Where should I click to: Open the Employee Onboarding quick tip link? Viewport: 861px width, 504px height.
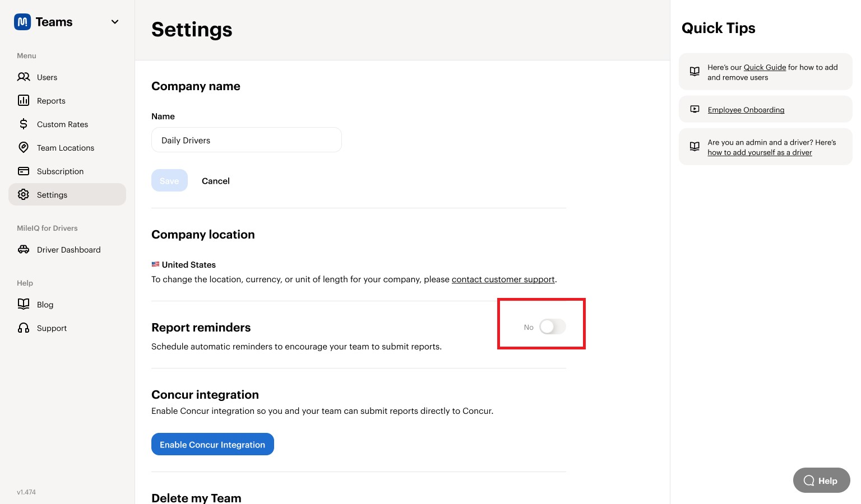[x=746, y=110]
